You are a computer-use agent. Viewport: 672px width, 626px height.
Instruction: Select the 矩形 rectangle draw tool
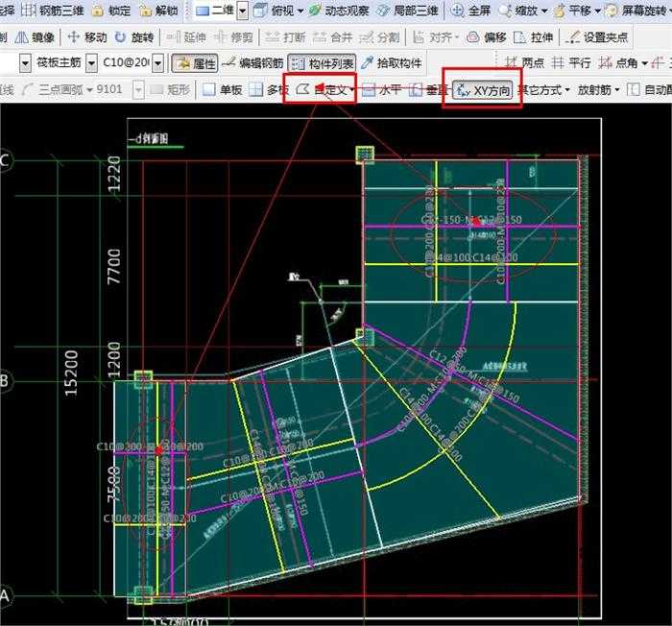[x=170, y=89]
